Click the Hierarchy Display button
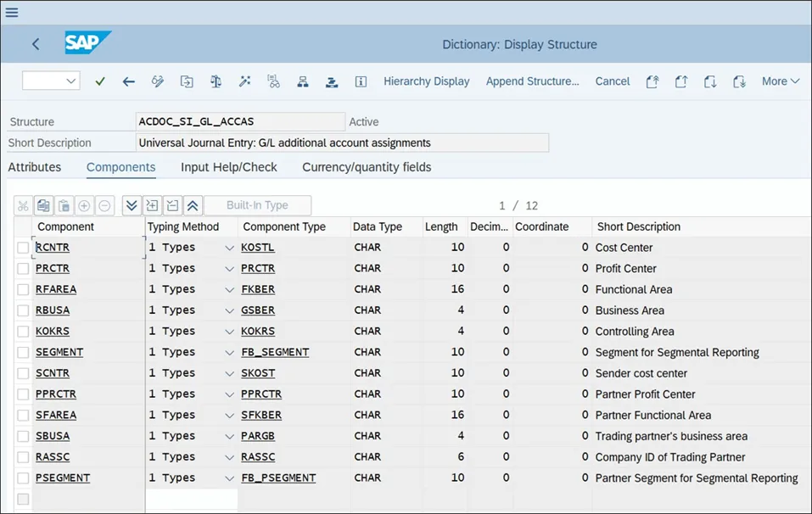The width and height of the screenshot is (812, 514). point(426,81)
